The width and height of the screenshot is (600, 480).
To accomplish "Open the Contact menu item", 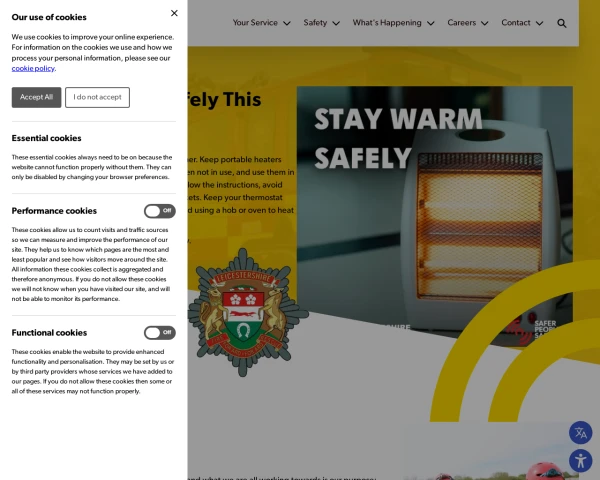I will [x=516, y=23].
